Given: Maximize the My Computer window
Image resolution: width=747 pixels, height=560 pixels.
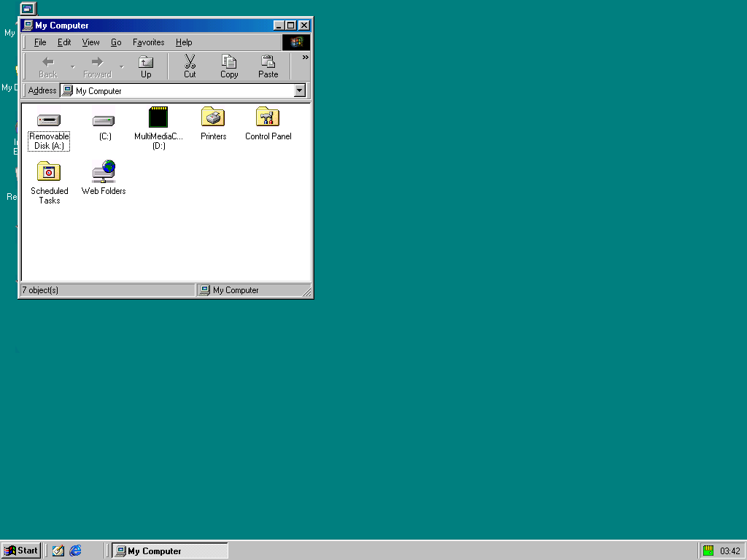Looking at the screenshot, I should click(290, 26).
